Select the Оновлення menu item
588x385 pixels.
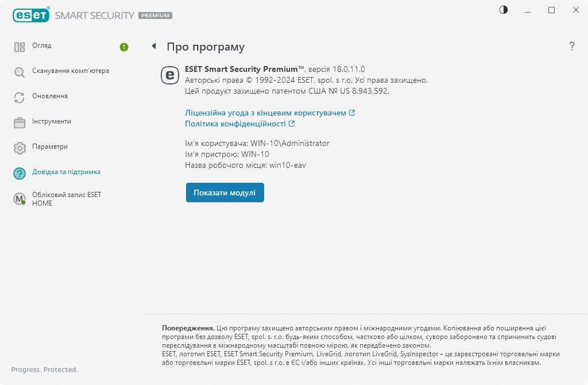point(50,96)
